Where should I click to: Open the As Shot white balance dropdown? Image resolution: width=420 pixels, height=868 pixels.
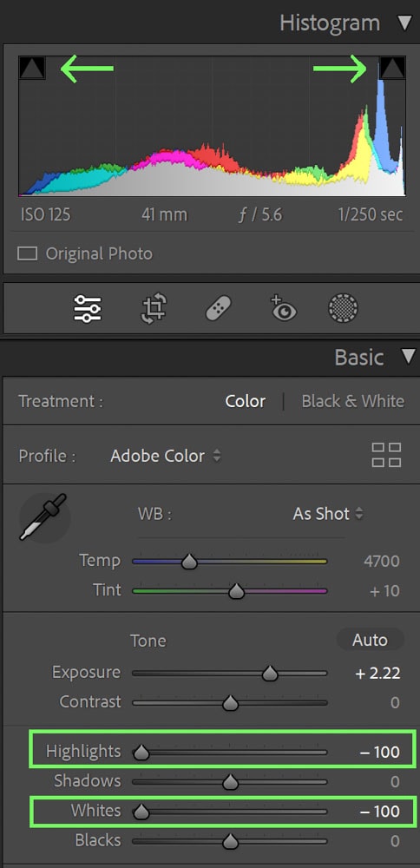328,514
